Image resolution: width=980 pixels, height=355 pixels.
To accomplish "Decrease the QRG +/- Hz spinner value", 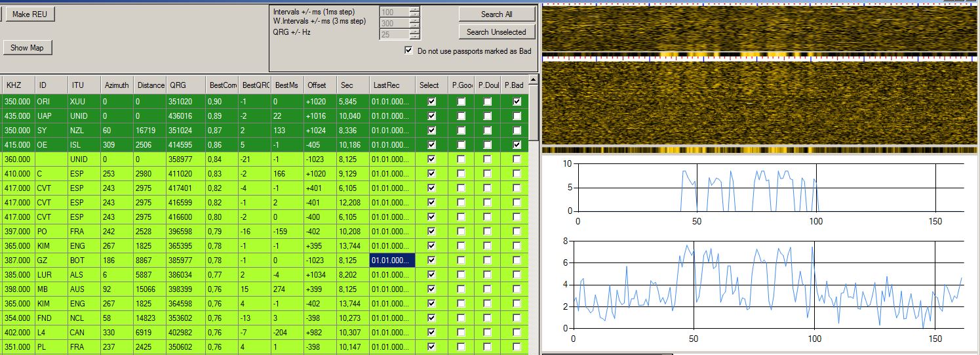I will (x=414, y=37).
